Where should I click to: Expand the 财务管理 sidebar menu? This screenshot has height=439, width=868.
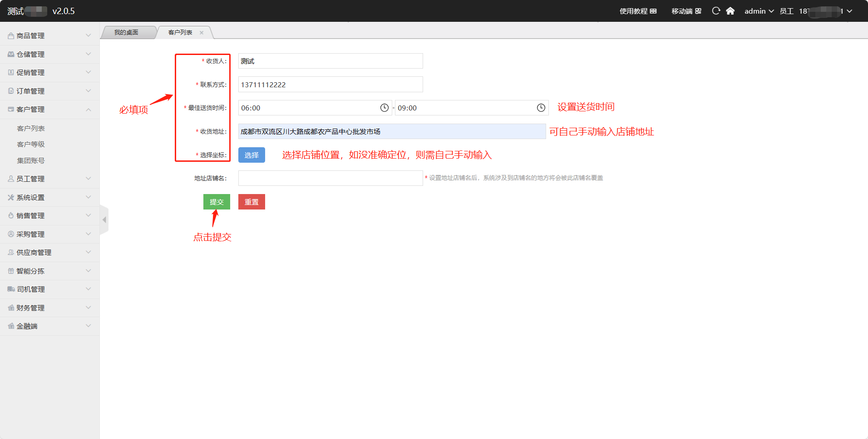tap(49, 308)
